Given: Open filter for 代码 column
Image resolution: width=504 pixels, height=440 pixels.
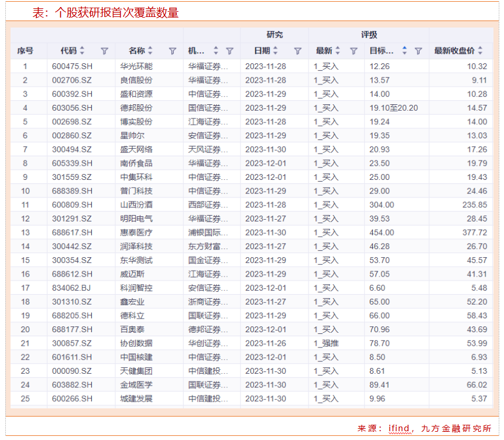Looking at the screenshot, I should click(104, 51).
